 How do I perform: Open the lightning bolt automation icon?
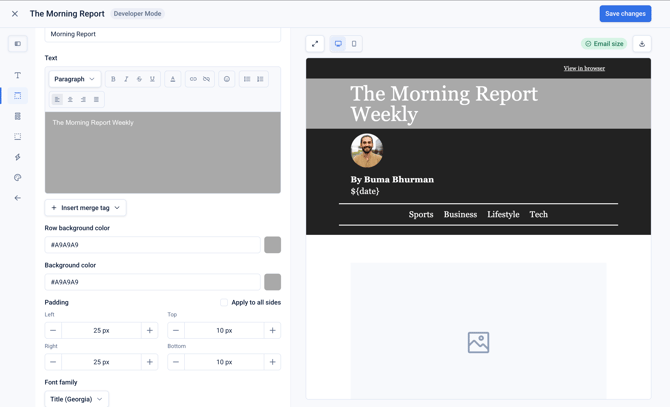[18, 157]
